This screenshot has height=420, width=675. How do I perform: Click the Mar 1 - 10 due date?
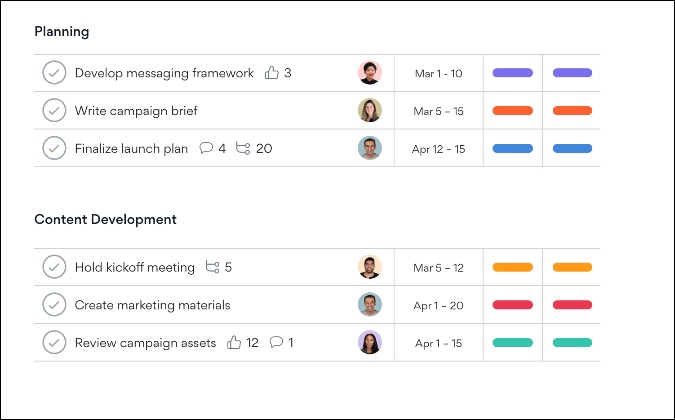click(x=438, y=73)
